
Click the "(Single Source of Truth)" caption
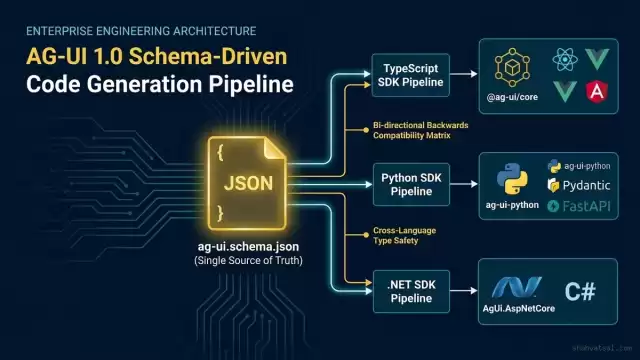(248, 260)
